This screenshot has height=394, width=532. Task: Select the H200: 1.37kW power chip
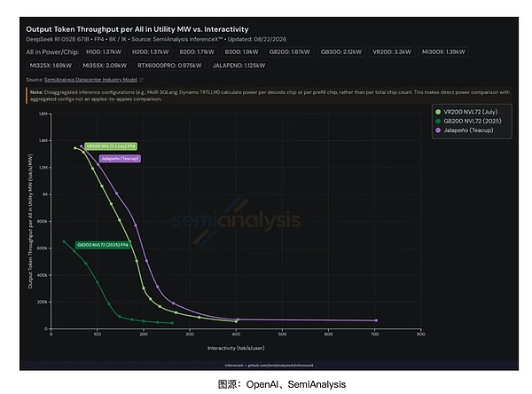point(151,52)
